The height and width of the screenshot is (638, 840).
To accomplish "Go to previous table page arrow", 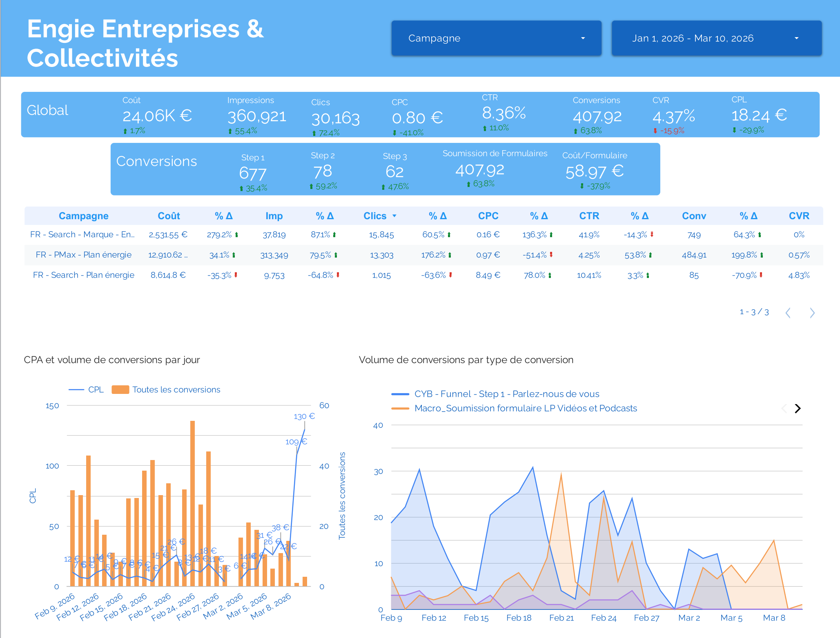I will [788, 313].
